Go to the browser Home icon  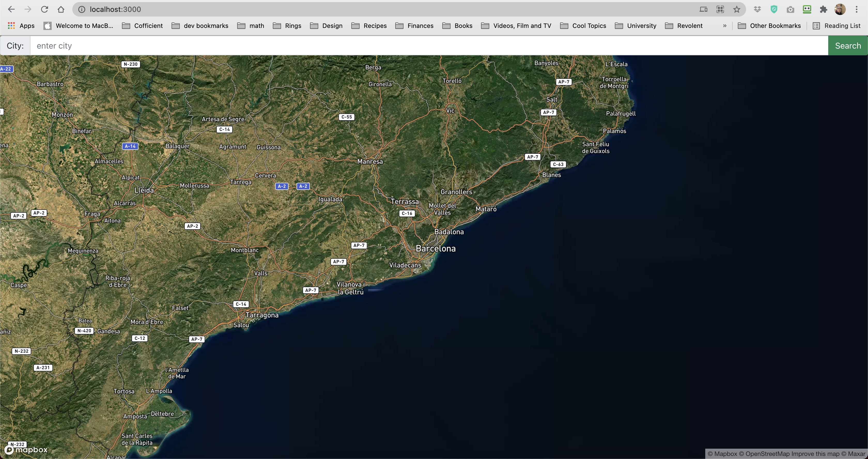61,10
